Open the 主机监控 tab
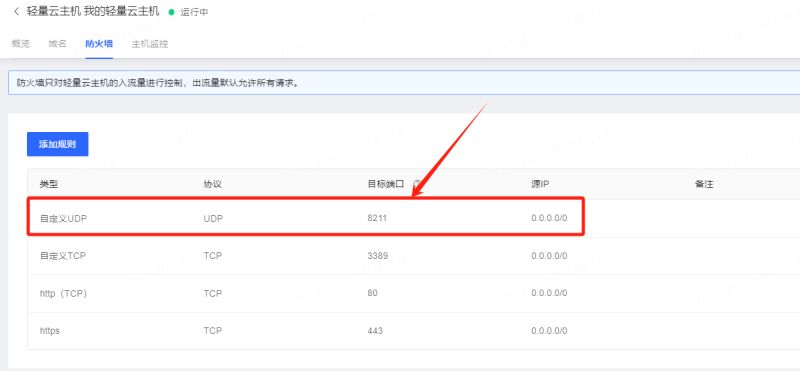 coord(149,44)
